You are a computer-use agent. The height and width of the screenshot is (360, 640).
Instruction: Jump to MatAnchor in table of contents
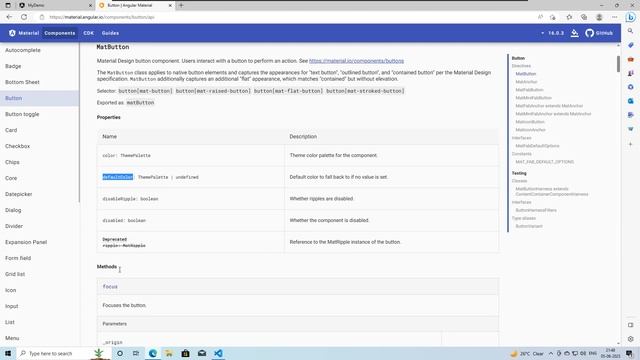[527, 82]
